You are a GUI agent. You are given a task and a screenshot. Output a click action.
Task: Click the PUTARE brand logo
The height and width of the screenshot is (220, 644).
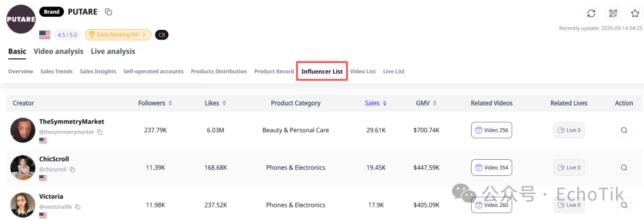[20, 20]
